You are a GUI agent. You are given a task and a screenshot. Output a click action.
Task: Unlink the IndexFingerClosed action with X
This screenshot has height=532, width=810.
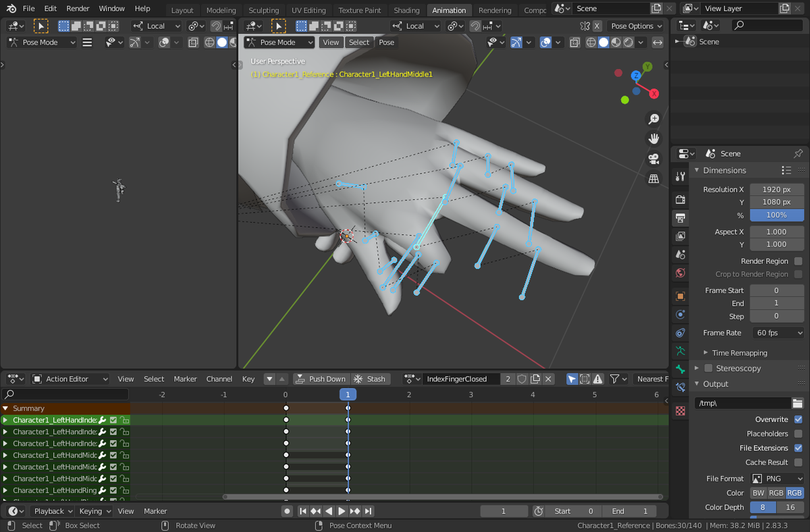(x=549, y=379)
